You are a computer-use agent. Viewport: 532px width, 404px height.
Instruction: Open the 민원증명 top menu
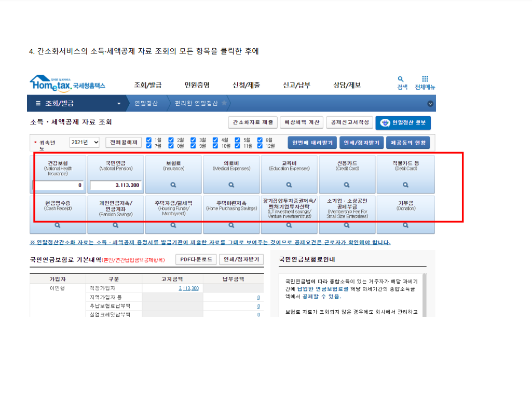[197, 85]
